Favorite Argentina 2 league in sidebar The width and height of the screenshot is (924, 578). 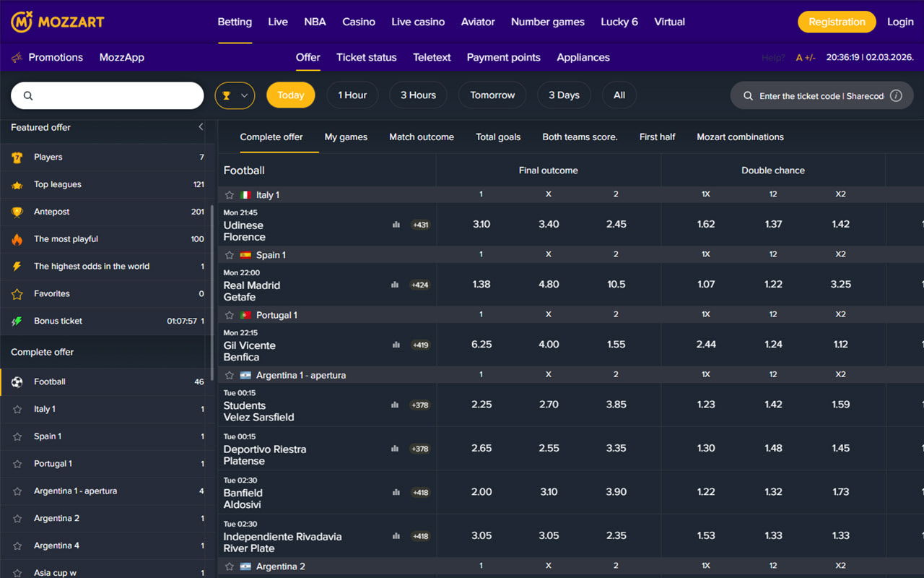point(17,518)
